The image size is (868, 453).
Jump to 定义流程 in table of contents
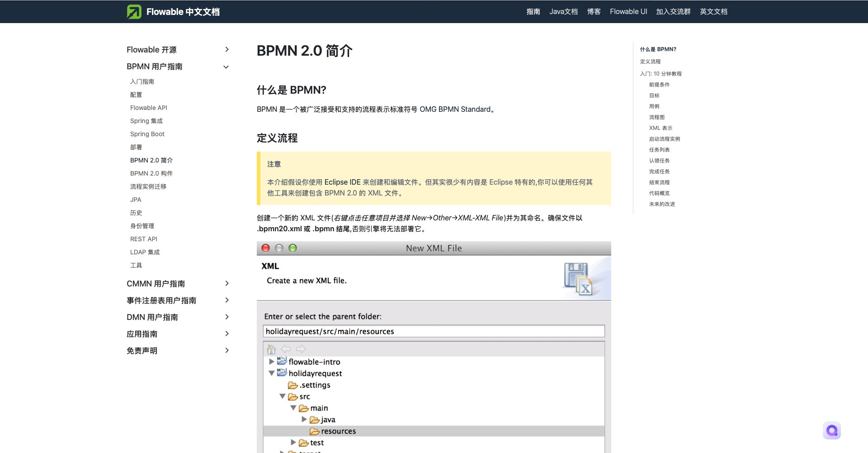(650, 62)
